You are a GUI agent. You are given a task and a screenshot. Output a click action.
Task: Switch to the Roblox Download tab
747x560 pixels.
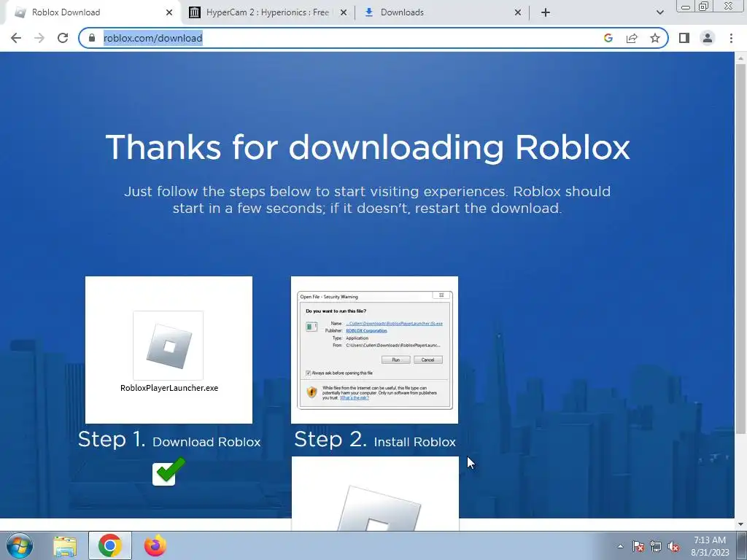(90, 12)
